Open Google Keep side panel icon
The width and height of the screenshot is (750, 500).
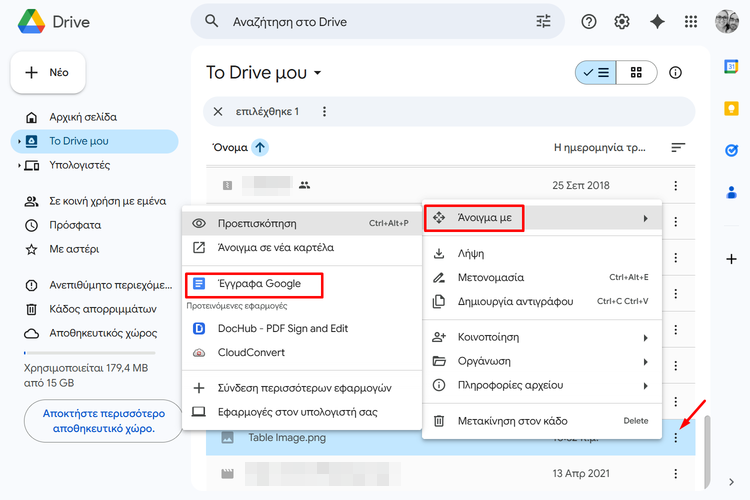click(x=731, y=109)
